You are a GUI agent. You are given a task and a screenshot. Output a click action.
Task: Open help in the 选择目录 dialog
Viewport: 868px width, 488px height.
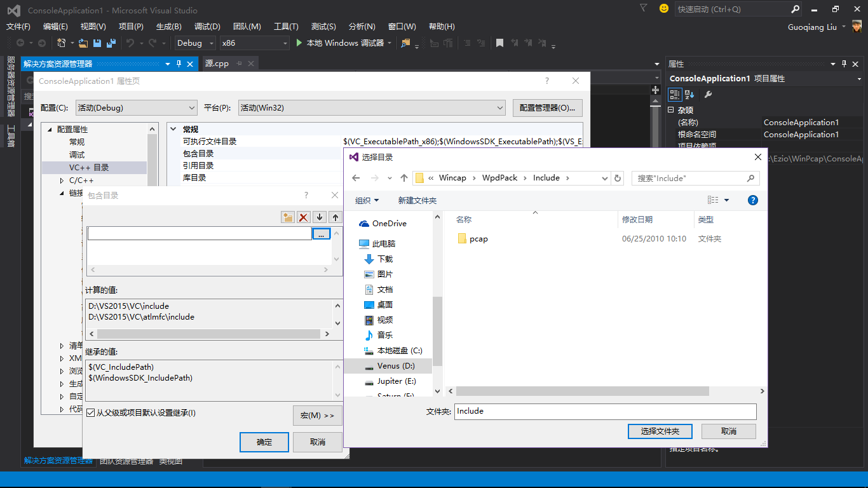point(753,200)
